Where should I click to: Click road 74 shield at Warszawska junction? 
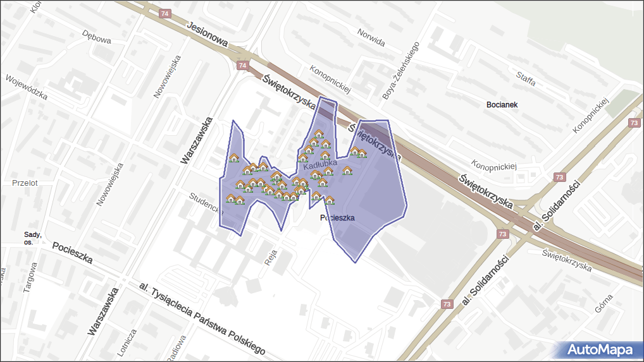coord(242,66)
